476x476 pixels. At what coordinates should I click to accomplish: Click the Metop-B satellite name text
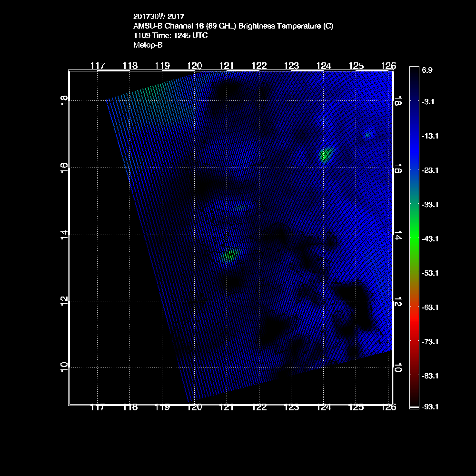pyautogui.click(x=148, y=45)
